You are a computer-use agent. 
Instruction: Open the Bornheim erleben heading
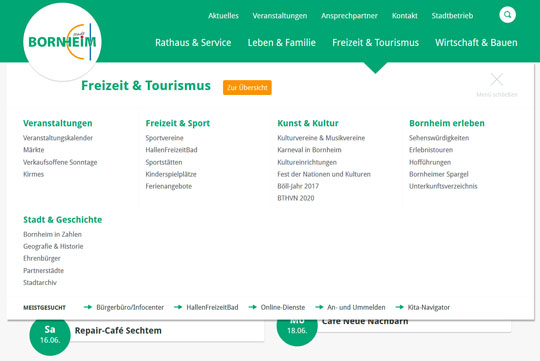point(447,123)
